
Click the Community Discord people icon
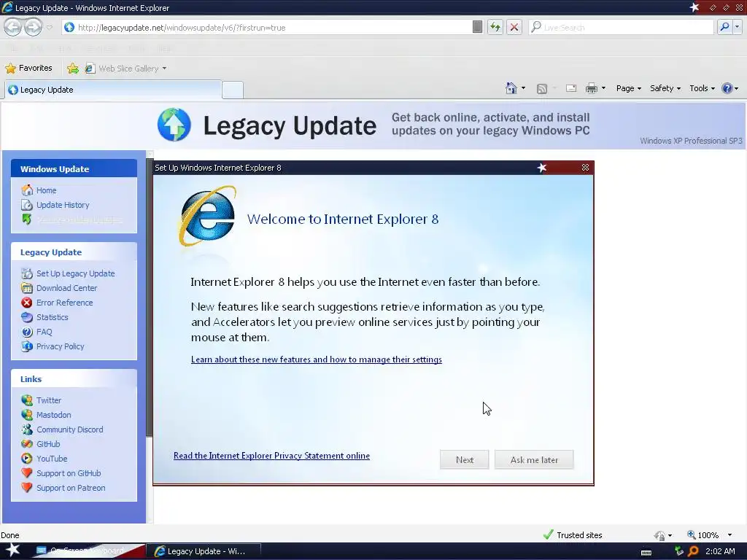(27, 429)
